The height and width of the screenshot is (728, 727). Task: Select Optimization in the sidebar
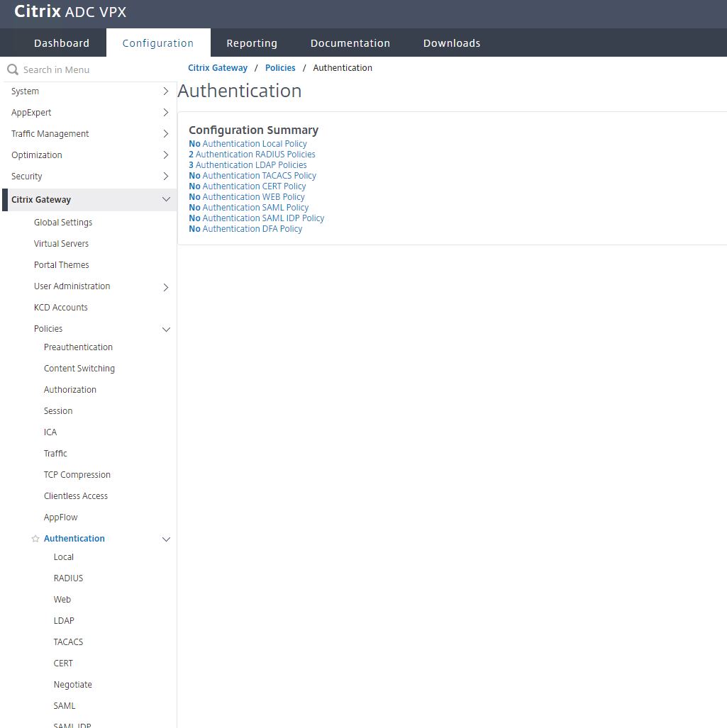coord(37,155)
